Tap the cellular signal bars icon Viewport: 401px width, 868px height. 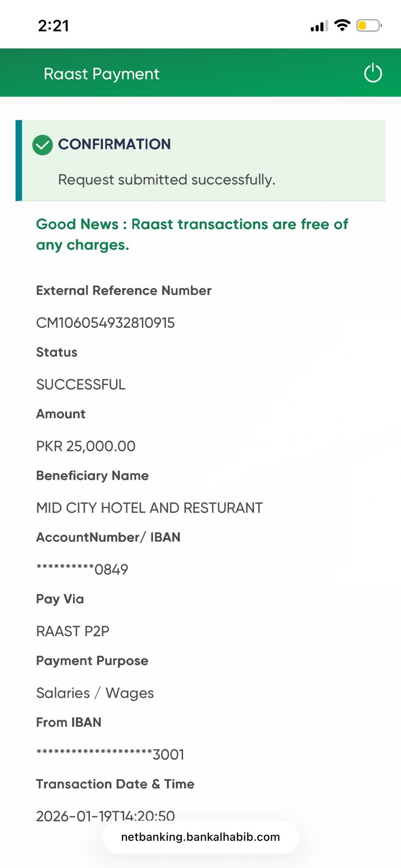pos(319,26)
